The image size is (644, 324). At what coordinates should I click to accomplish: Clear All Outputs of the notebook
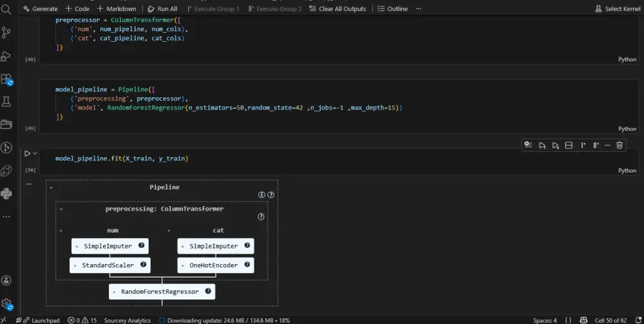(337, 8)
